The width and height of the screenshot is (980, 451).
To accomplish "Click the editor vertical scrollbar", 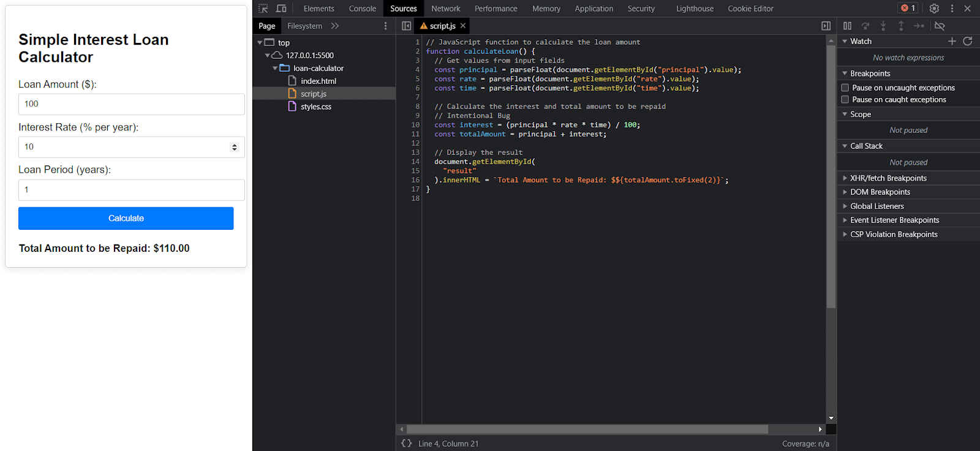I will 831,176.
